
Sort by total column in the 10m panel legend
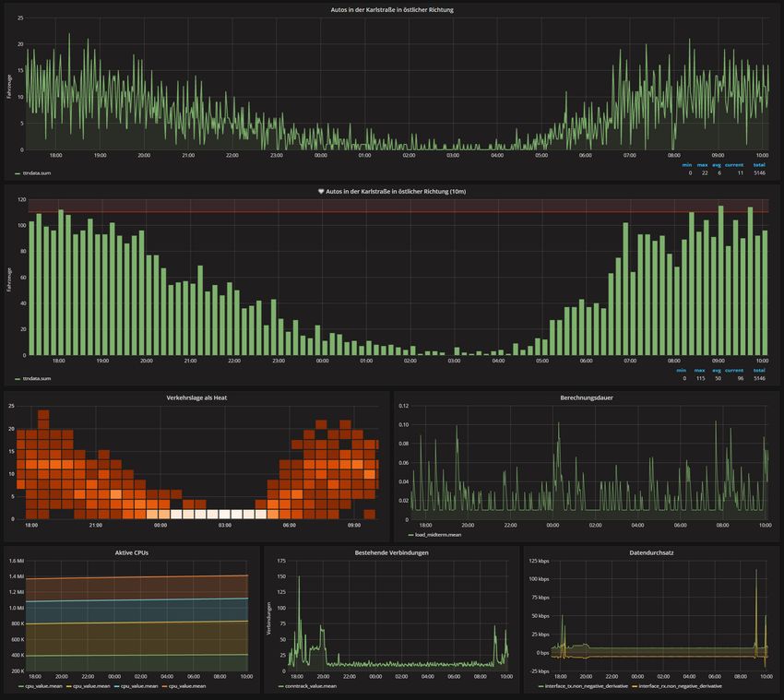759,371
